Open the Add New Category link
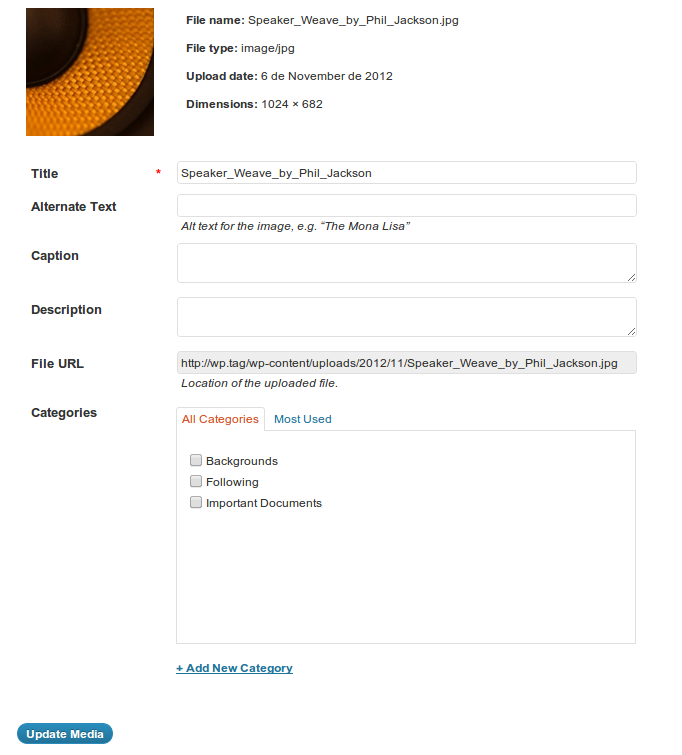This screenshot has height=755, width=682. tap(235, 668)
